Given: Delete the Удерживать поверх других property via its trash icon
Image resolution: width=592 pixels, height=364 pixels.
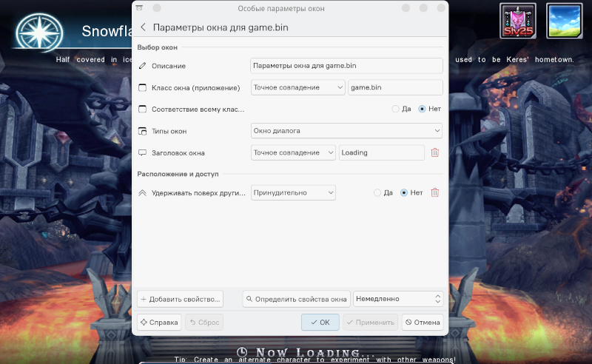Looking at the screenshot, I should click(x=435, y=192).
